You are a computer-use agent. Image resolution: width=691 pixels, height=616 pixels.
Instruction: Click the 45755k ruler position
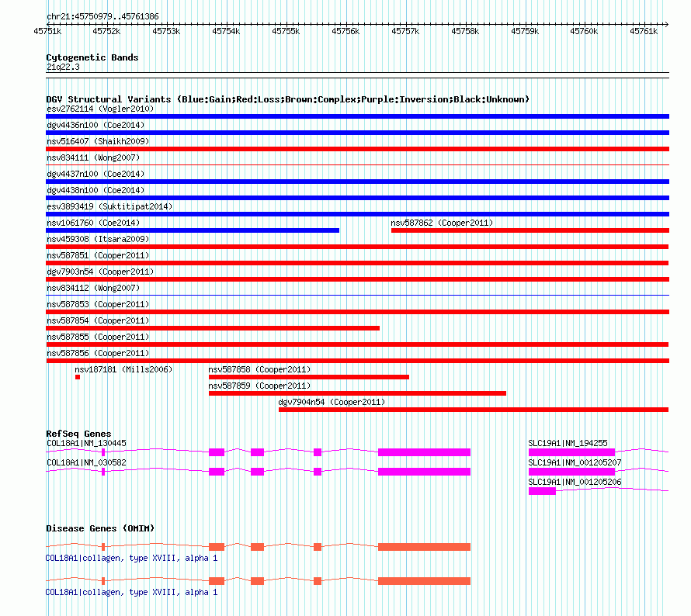(286, 31)
